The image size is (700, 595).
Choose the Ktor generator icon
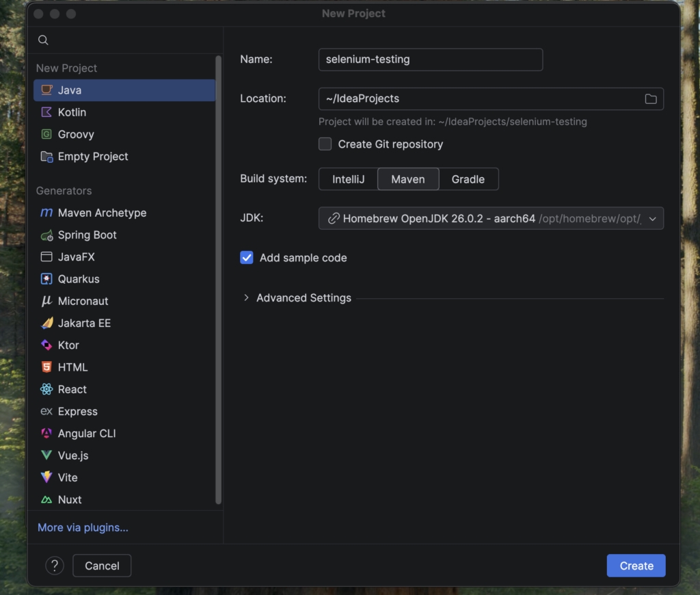click(x=46, y=345)
